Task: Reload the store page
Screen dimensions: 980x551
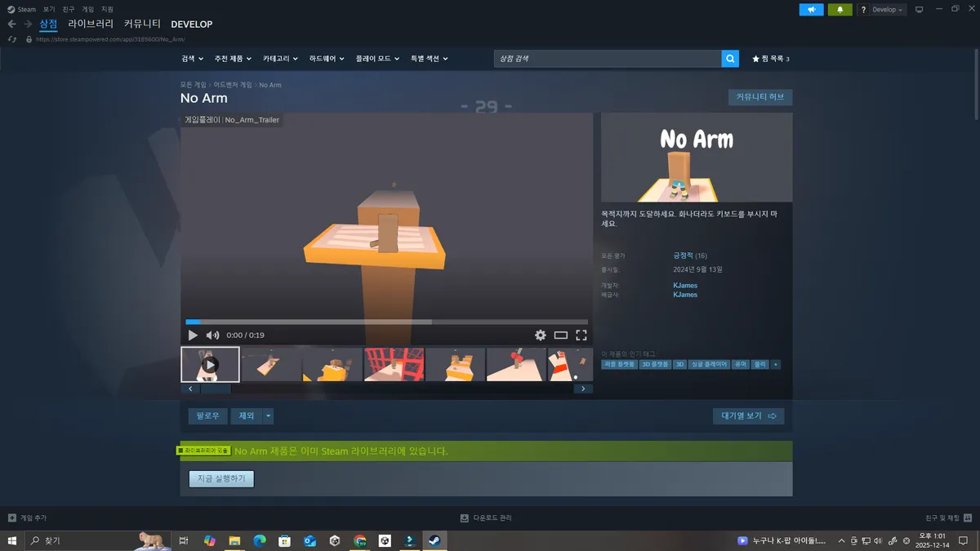Action: point(11,39)
